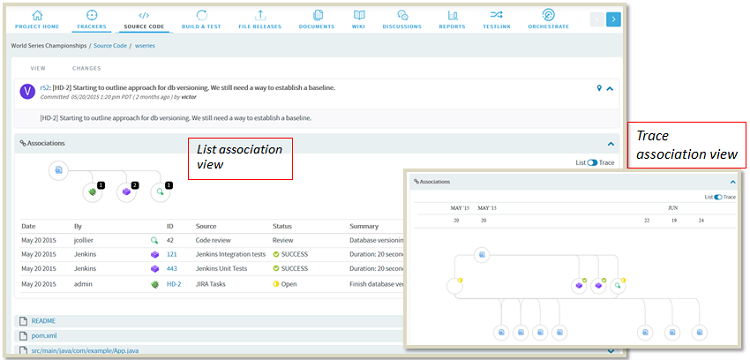This screenshot has width=750, height=360.
Task: Click the green JIRA bug node
Action: click(x=92, y=192)
